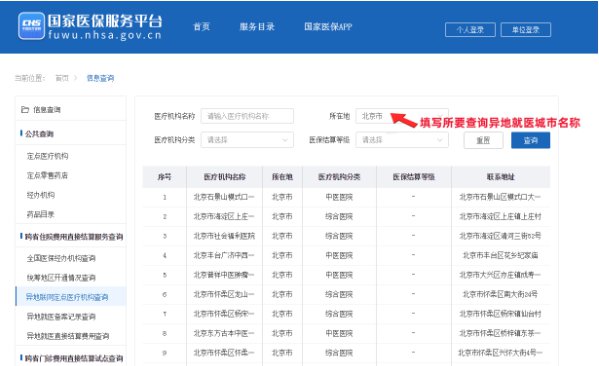Open the 服务目录 navigation menu
Screen dimensions: 599x366
257,27
